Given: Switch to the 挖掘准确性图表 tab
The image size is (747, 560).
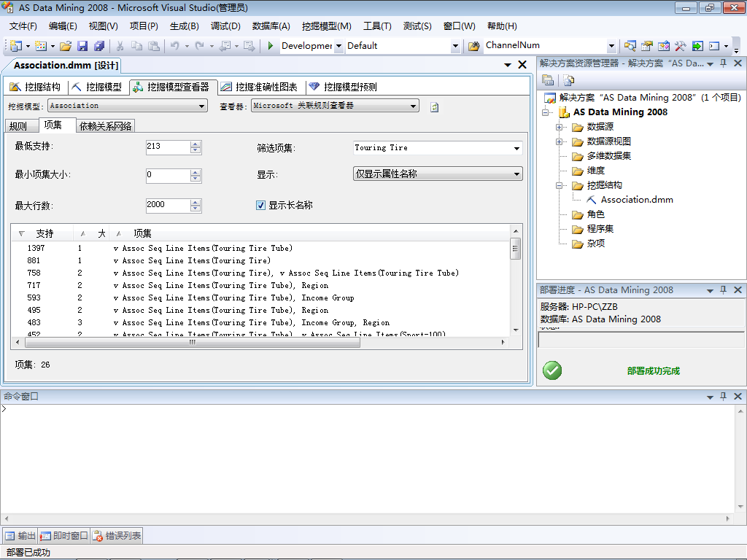Looking at the screenshot, I should pyautogui.click(x=260, y=87).
